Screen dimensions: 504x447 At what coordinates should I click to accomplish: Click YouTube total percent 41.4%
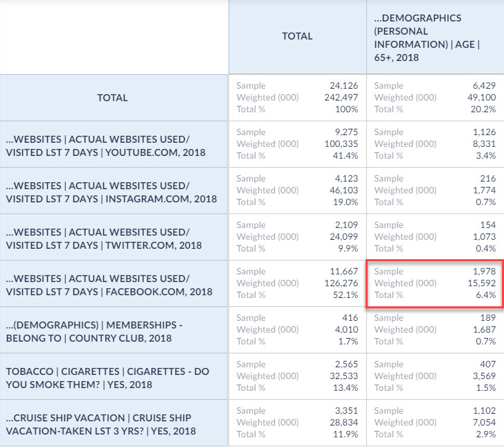click(x=345, y=155)
